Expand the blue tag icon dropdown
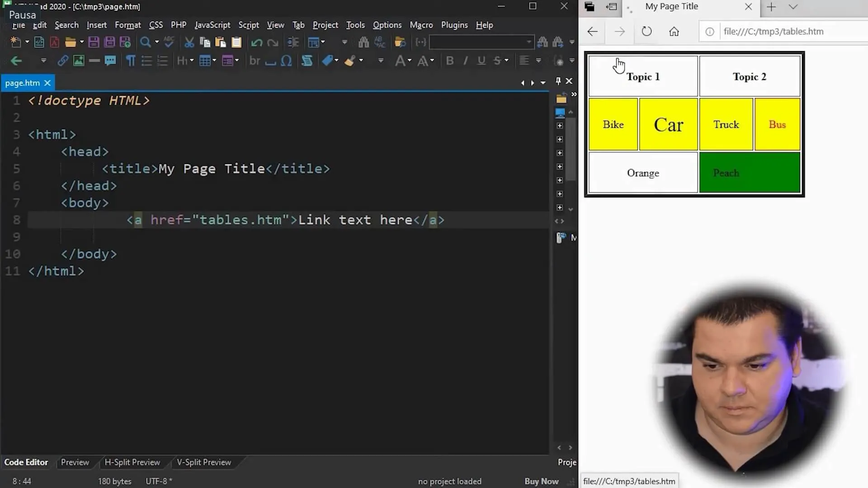Viewport: 868px width, 488px height. pos(336,61)
